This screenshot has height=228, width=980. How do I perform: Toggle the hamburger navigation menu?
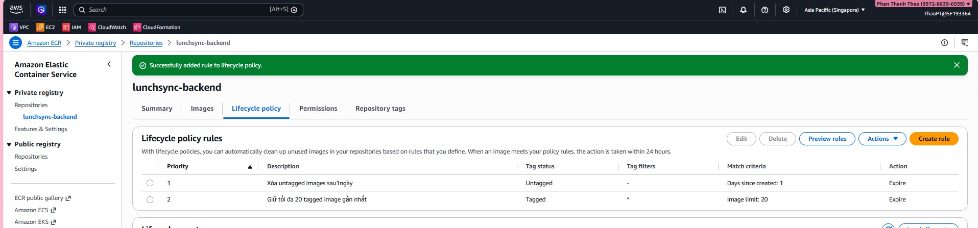click(x=16, y=43)
